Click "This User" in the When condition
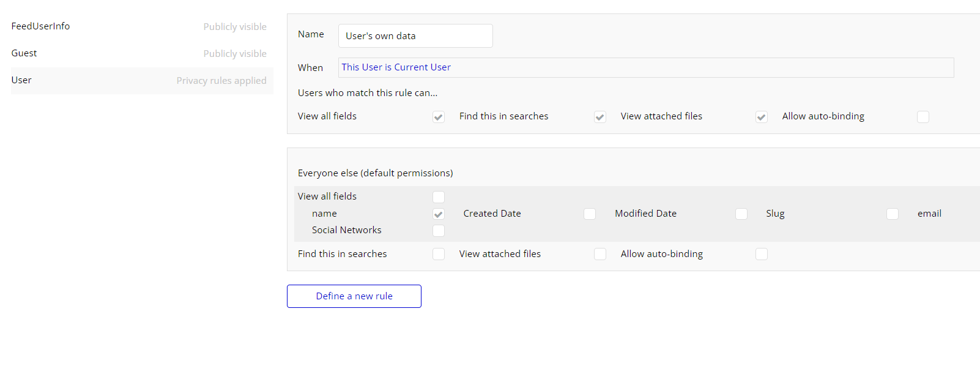Image resolution: width=980 pixels, height=374 pixels. coord(362,67)
